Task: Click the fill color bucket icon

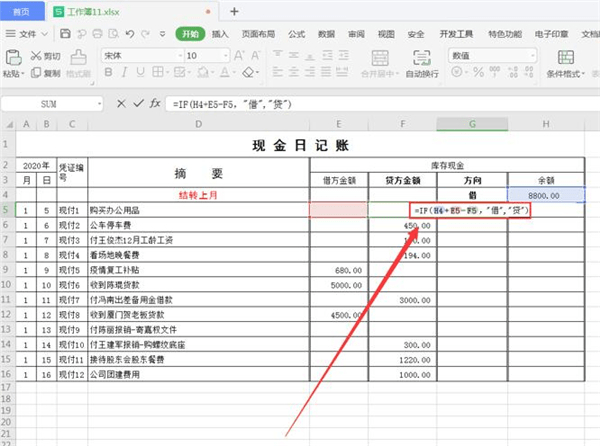Action: [x=203, y=72]
